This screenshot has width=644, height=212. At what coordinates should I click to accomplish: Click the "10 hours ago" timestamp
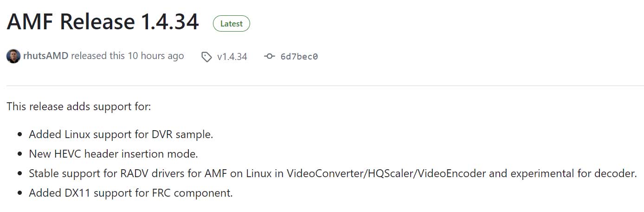155,56
